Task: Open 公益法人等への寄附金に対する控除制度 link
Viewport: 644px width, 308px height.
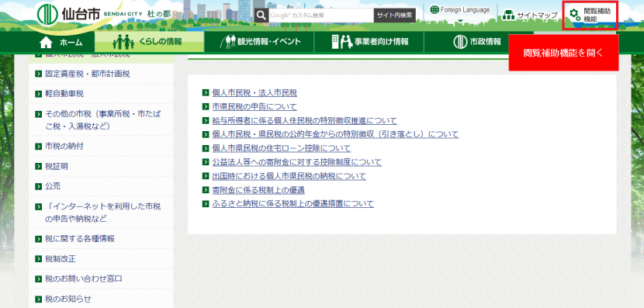Action: (297, 162)
